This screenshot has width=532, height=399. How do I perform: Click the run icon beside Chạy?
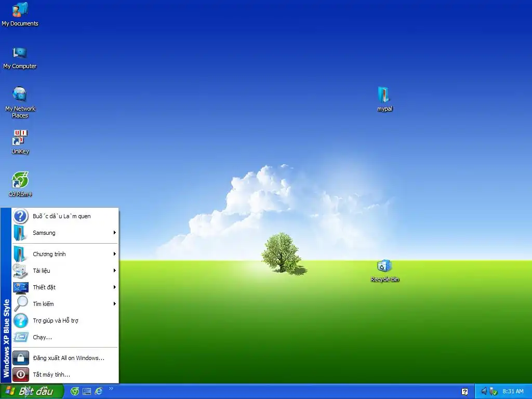tap(20, 337)
